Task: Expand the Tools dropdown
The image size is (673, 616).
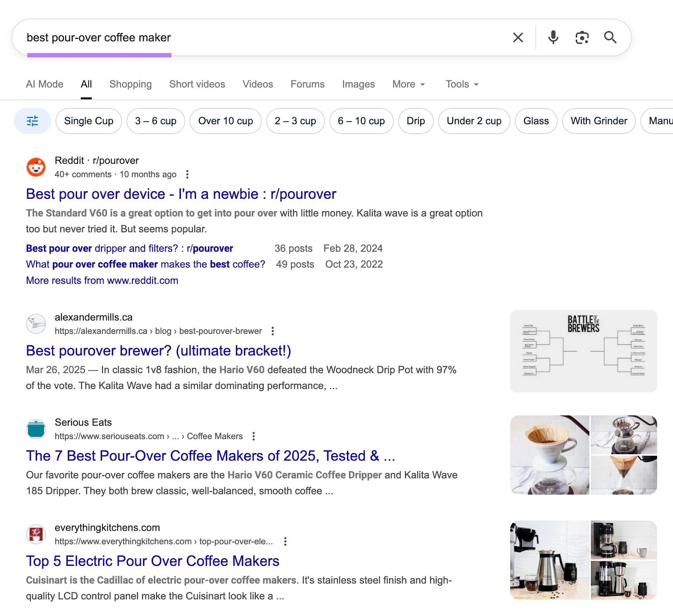Action: [x=461, y=84]
